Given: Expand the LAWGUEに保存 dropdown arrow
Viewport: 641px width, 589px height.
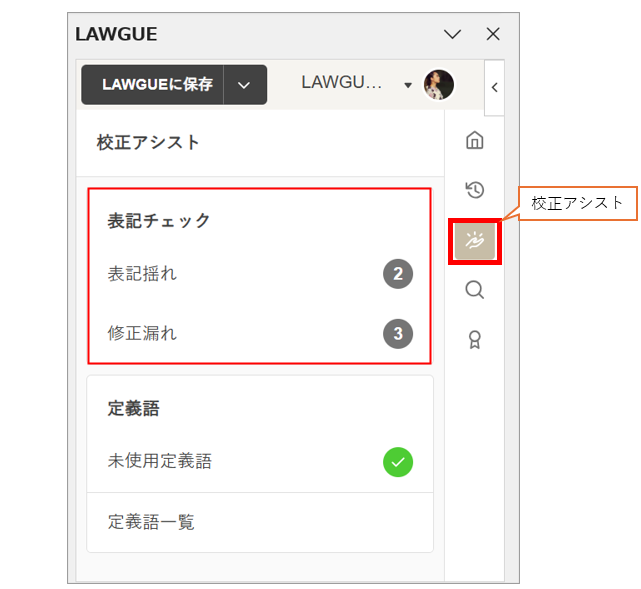Looking at the screenshot, I should (x=245, y=85).
